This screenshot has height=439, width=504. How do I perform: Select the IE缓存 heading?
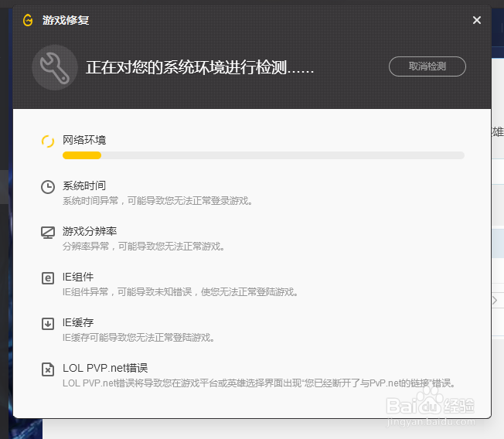(x=78, y=322)
